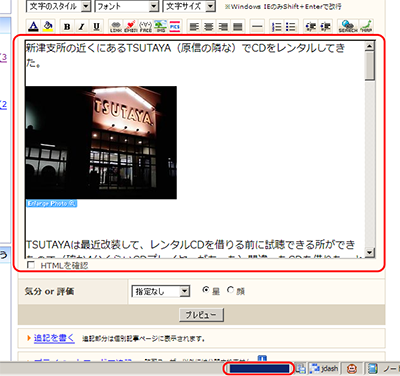The image size is (400, 376).
Task: Increase indent with second indent icon
Action: point(325,27)
